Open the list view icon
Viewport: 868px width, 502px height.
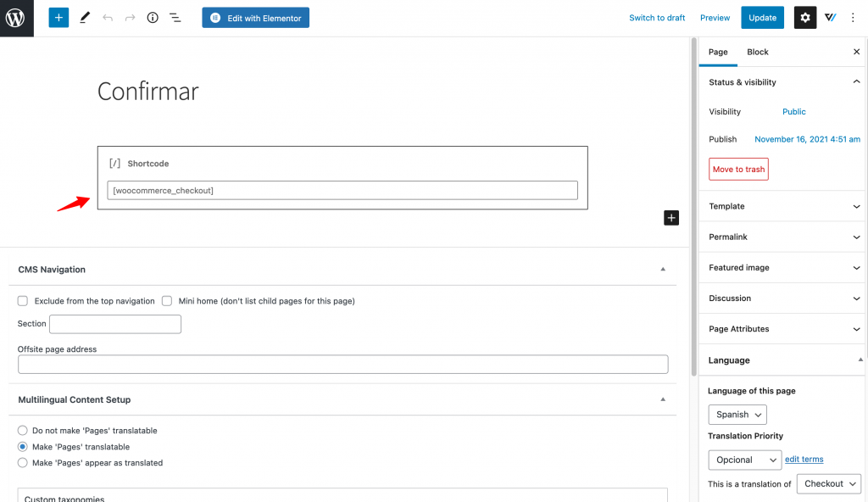click(175, 18)
